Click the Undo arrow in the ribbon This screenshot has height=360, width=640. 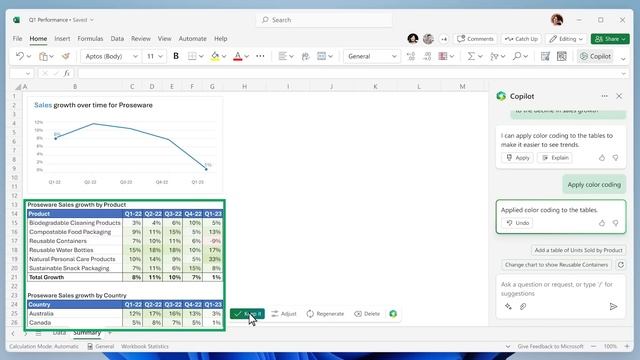pyautogui.click(x=20, y=56)
